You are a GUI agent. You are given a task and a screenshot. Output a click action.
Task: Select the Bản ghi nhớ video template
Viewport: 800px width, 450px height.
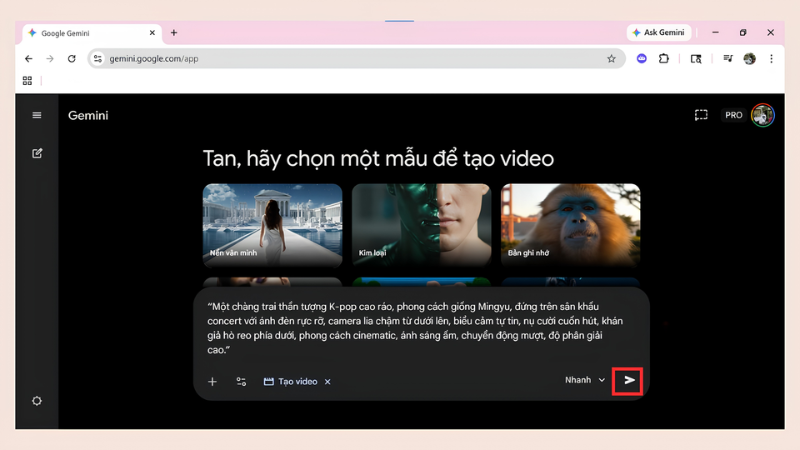[x=570, y=225]
